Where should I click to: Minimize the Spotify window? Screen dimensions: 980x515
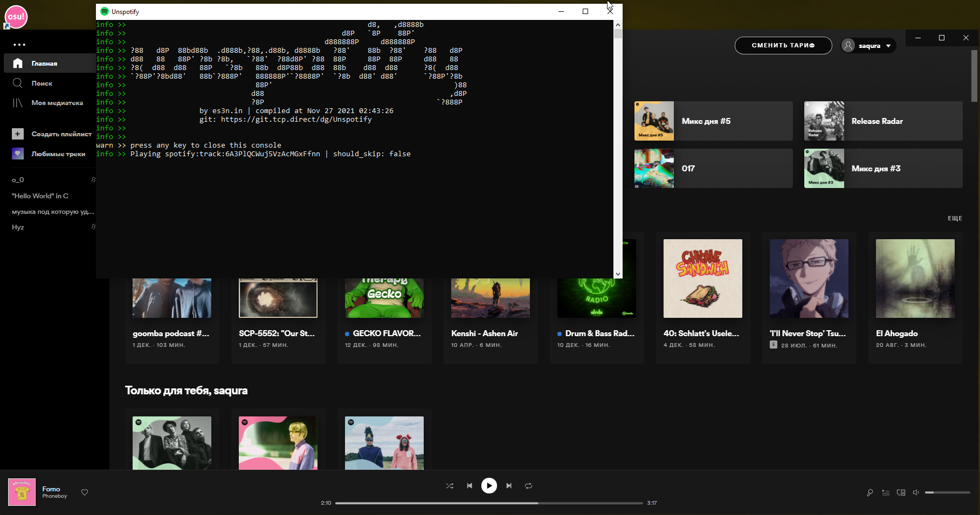[917, 38]
